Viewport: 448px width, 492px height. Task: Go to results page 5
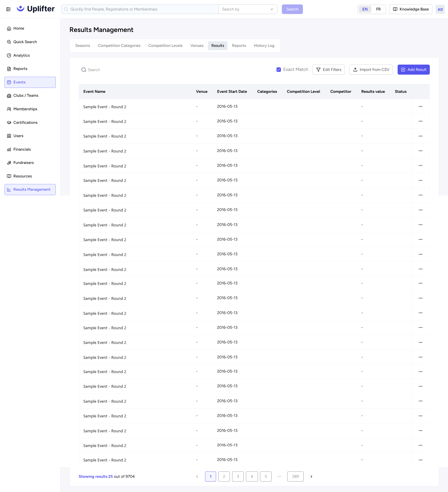pos(266,476)
